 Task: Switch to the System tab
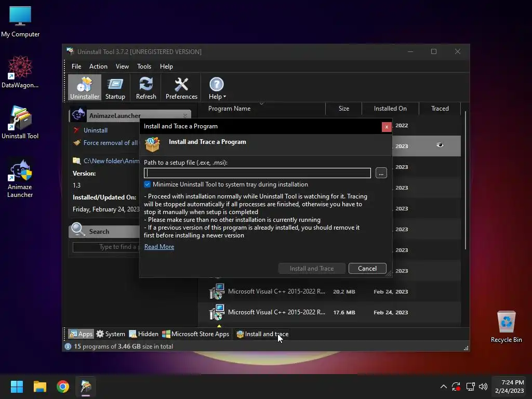(111, 334)
